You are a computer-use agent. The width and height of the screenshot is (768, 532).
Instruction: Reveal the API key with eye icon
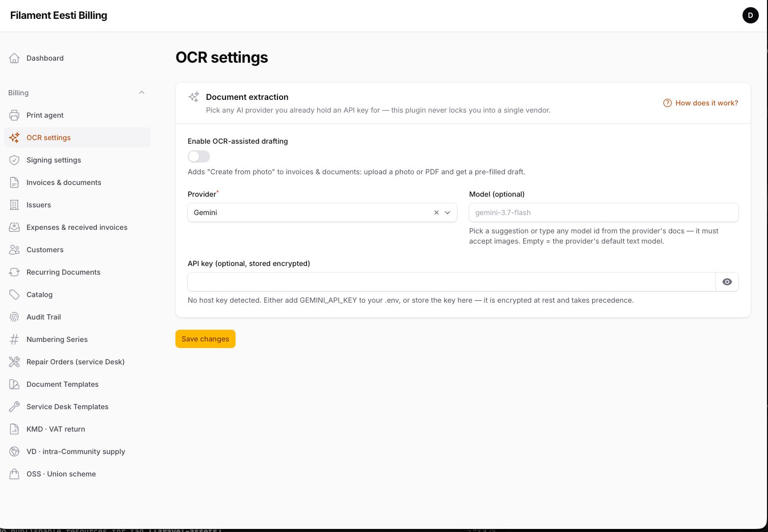[727, 282]
